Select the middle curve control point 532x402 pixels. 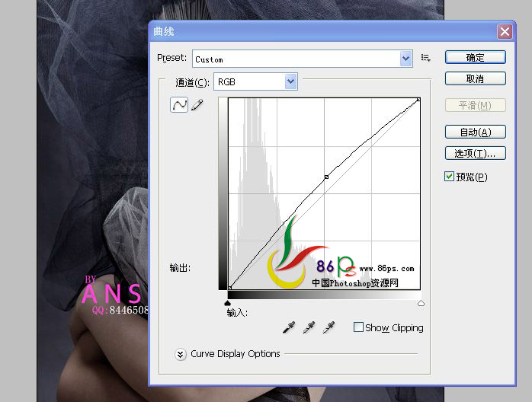point(326,177)
